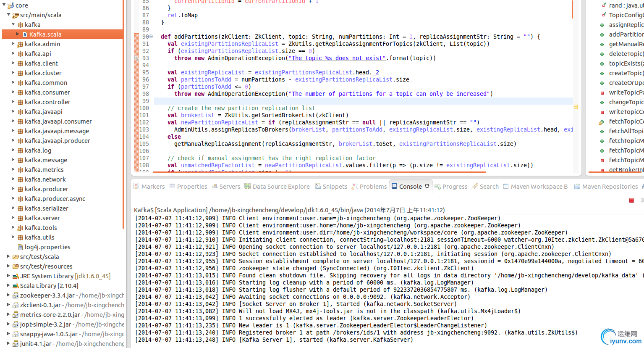Click the src/test/resources source folder icon
This screenshot has height=348, width=644.
coord(16,266)
